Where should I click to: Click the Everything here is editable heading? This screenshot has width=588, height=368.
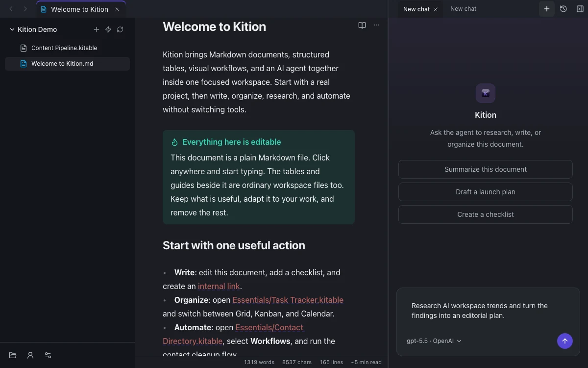232,142
